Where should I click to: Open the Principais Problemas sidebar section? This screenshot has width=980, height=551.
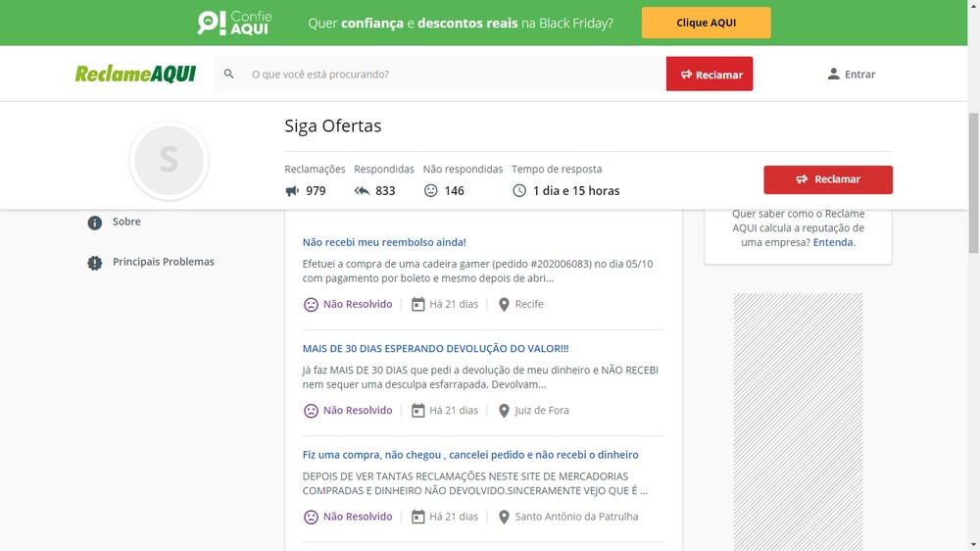click(x=163, y=262)
